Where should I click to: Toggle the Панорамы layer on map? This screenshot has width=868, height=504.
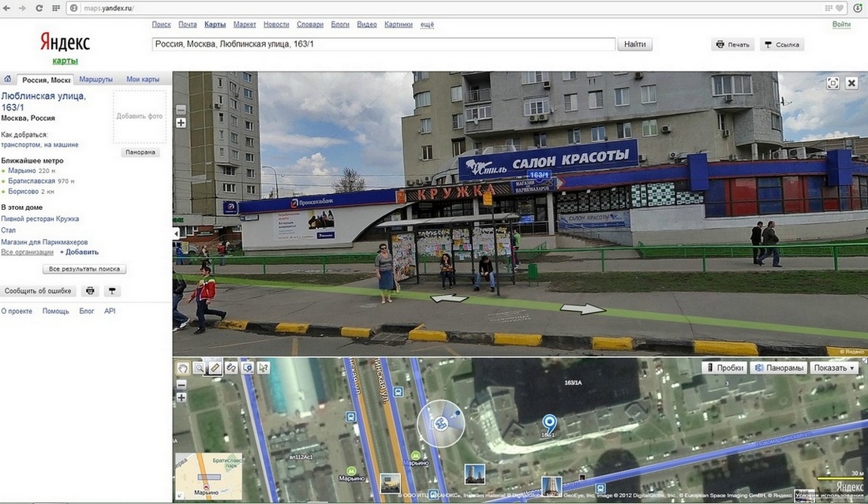tap(779, 368)
